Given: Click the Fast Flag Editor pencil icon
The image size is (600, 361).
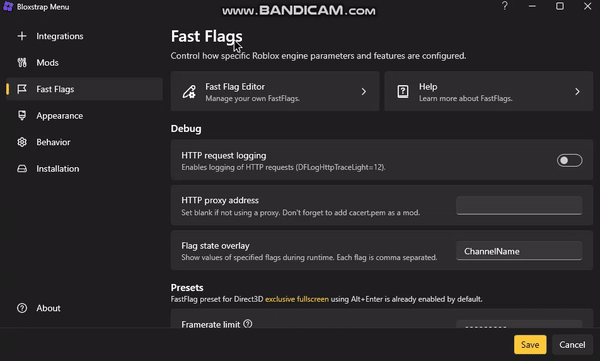Looking at the screenshot, I should coord(189,91).
